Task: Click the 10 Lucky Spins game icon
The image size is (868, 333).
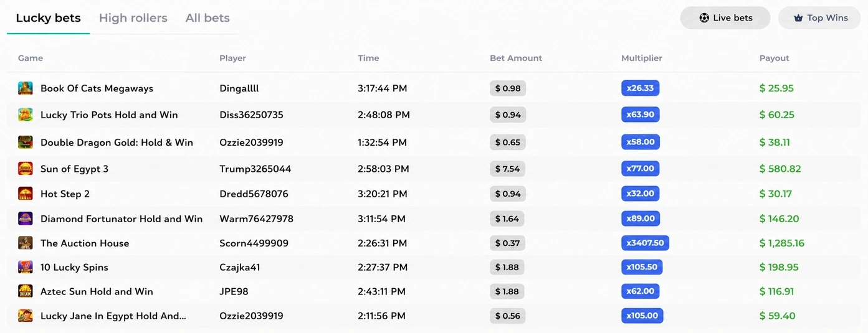Action: (x=26, y=267)
